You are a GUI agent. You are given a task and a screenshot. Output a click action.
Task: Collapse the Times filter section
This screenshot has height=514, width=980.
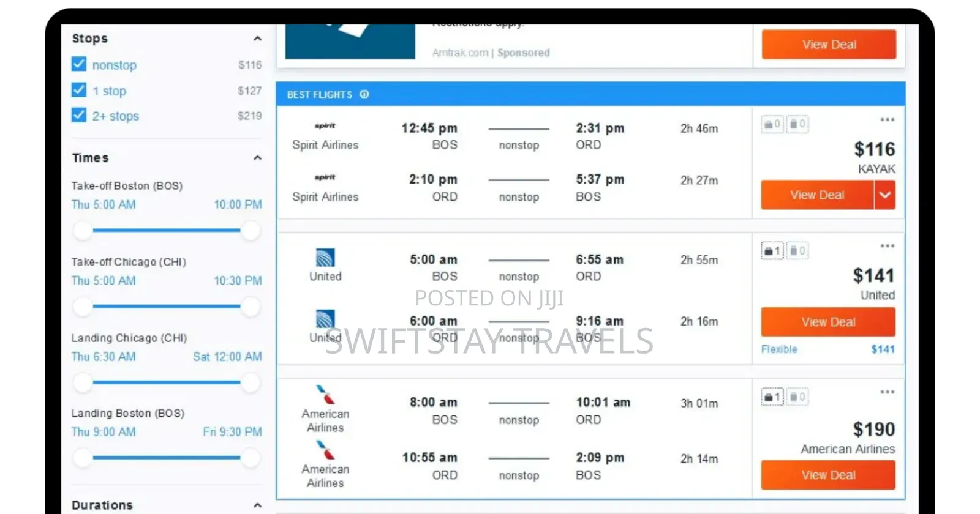point(257,158)
